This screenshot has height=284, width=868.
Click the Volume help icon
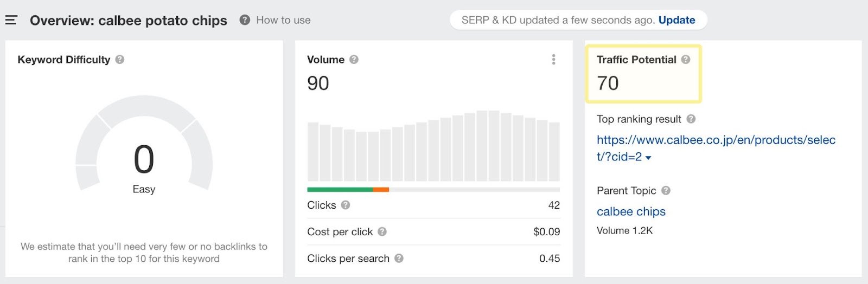tap(354, 60)
